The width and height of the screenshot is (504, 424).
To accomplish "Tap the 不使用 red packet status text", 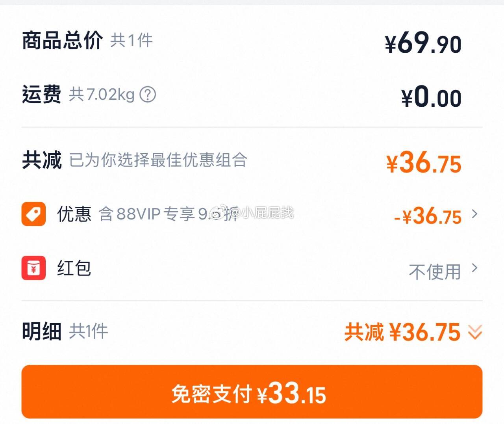I will tap(435, 272).
